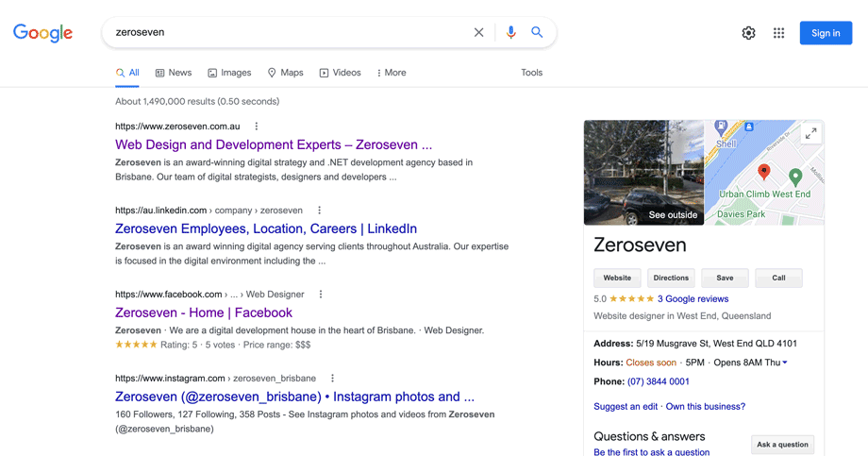Click the See outside street view thumbnail
Viewport: 868px width, 456px height.
click(x=643, y=172)
